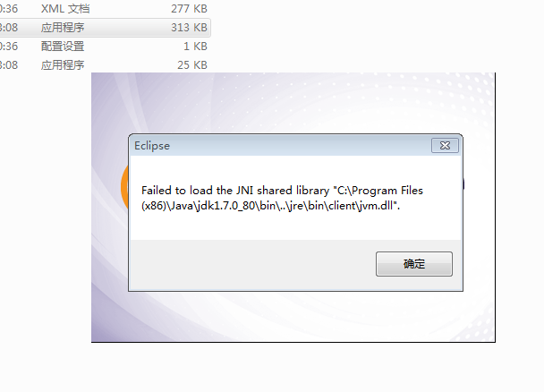Click the gray button area left of 确定

[x=252, y=264]
